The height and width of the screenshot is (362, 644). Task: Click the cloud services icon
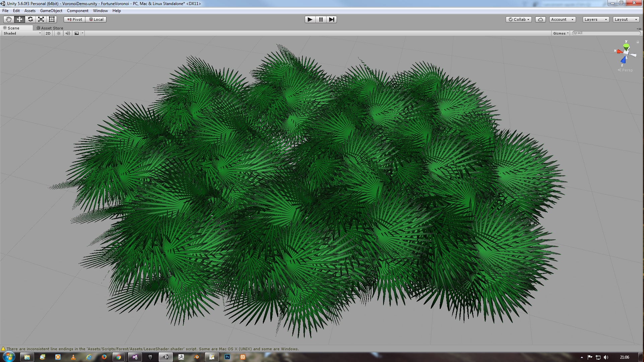point(540,19)
